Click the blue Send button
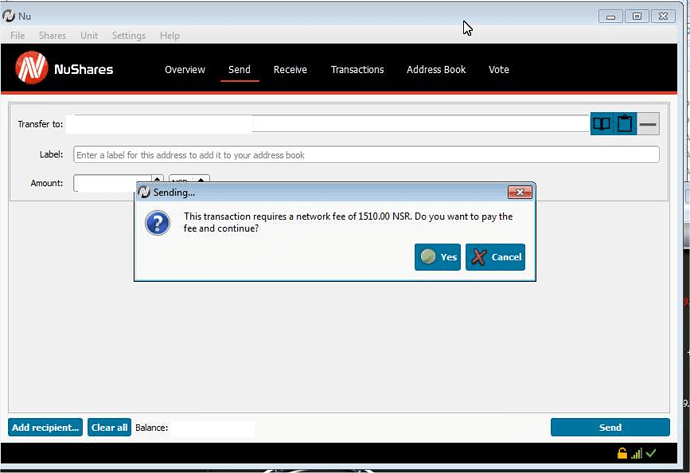This screenshot has height=473, width=690. pyautogui.click(x=610, y=427)
